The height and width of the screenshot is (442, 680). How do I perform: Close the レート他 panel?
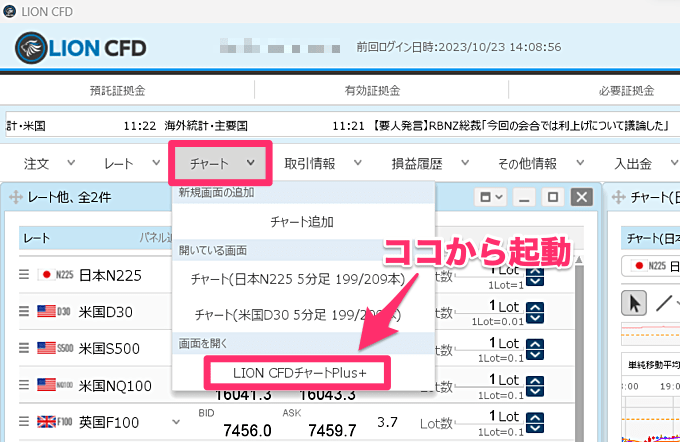point(582,197)
